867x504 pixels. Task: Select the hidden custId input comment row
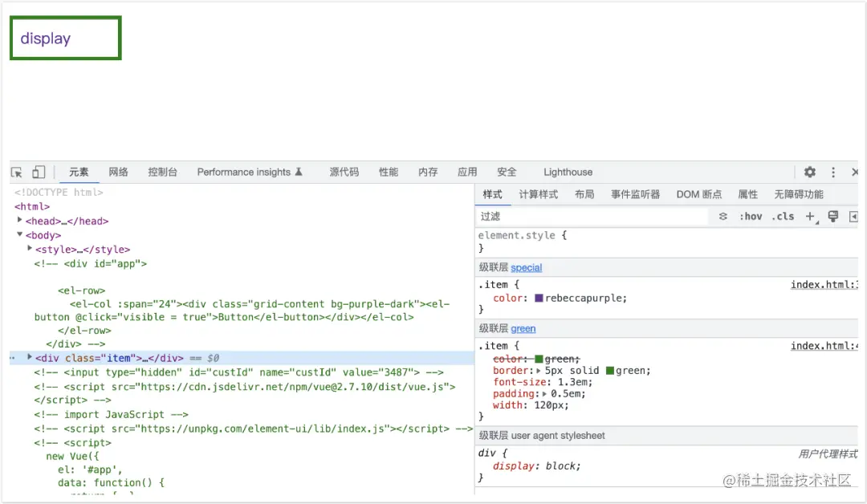(239, 372)
